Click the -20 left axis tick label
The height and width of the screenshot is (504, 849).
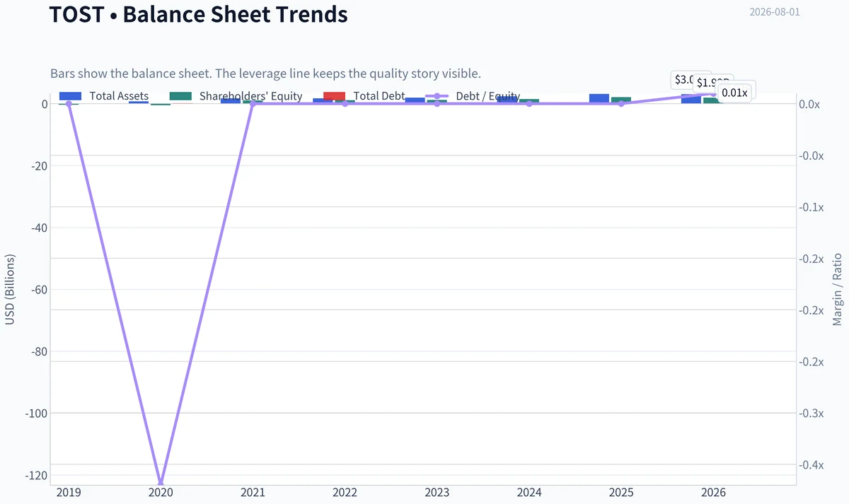pos(40,166)
